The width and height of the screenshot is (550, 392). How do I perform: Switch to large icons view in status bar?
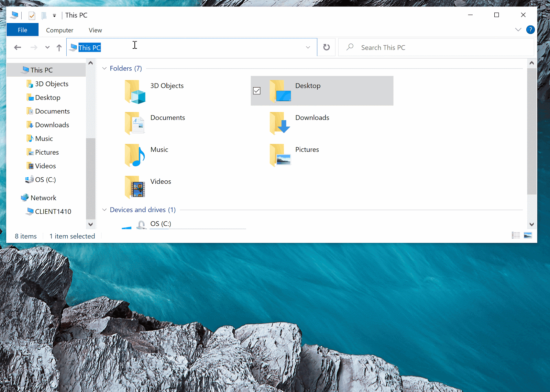528,235
